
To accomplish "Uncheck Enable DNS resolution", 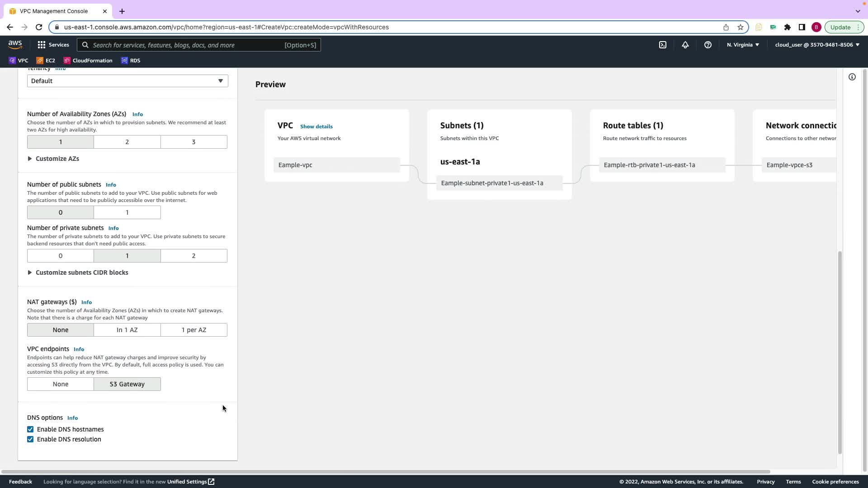I will 30,439.
